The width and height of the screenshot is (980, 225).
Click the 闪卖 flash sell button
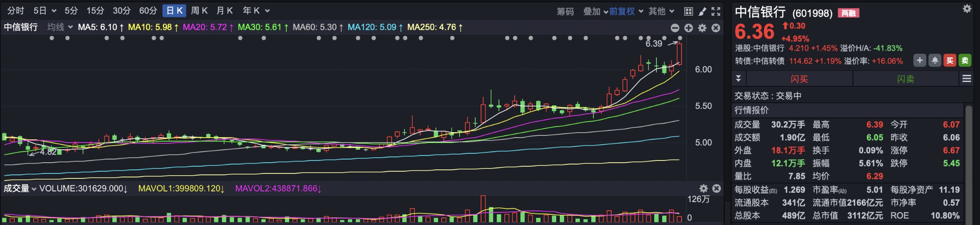coord(906,79)
